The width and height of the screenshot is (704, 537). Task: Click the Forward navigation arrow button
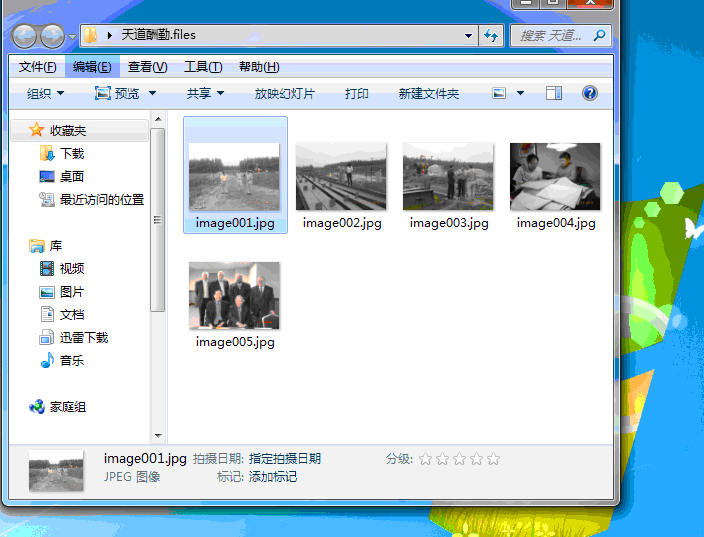click(52, 37)
